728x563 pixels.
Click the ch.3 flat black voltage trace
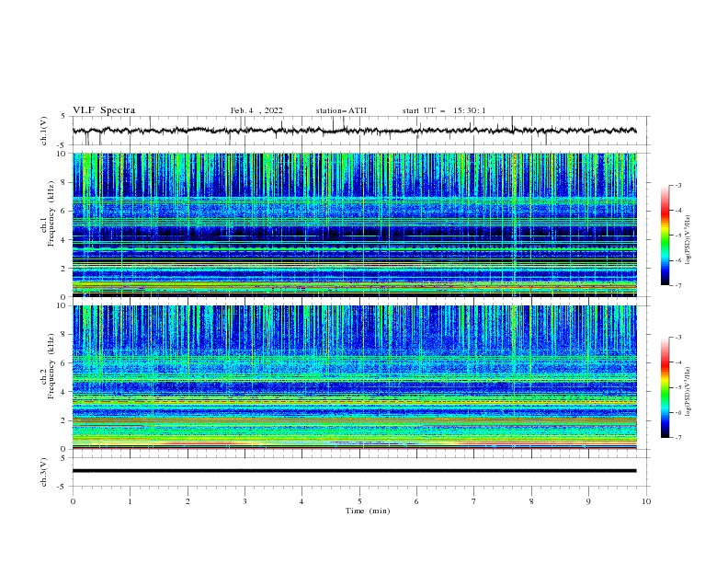point(354,471)
